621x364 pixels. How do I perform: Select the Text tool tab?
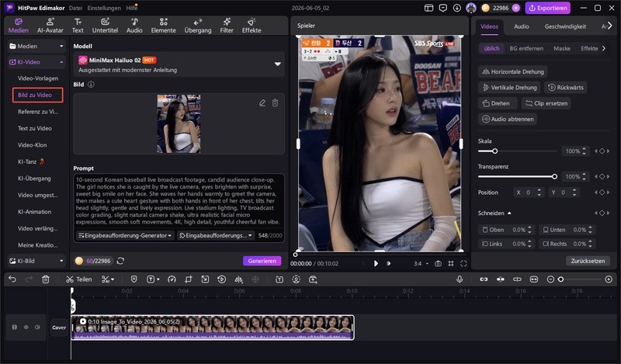[78, 26]
